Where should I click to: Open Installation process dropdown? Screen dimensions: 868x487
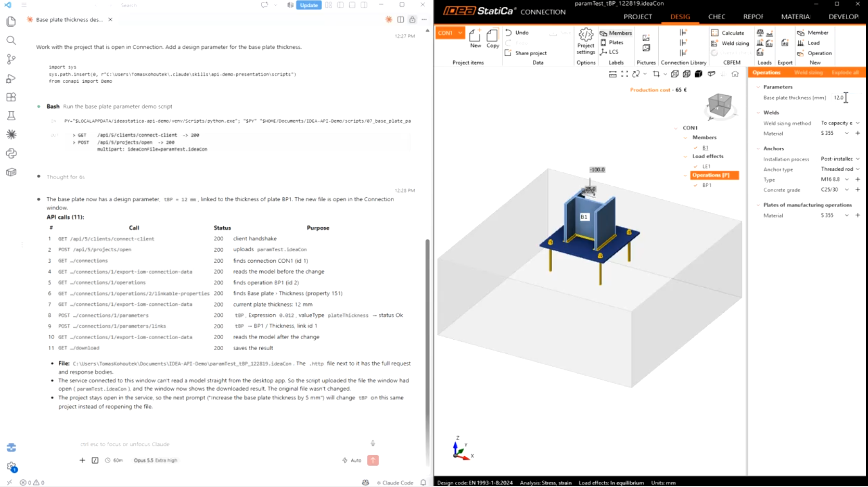(x=858, y=159)
